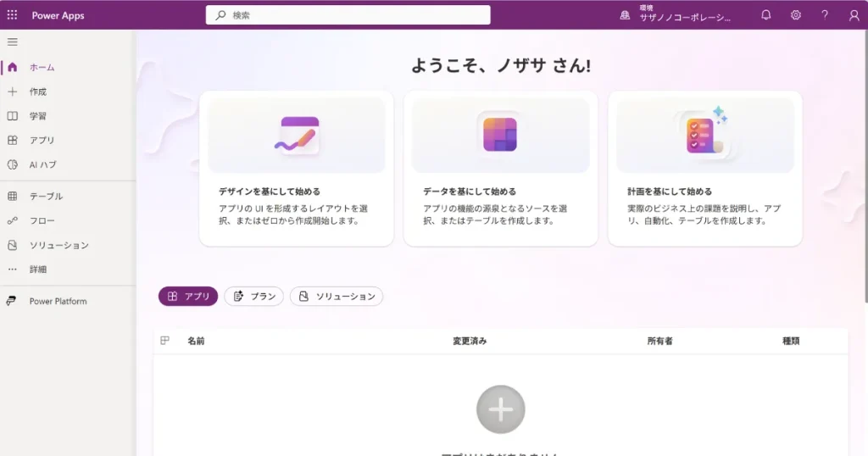Select the データを基にして始める card
This screenshot has height=456, width=868.
coord(500,168)
